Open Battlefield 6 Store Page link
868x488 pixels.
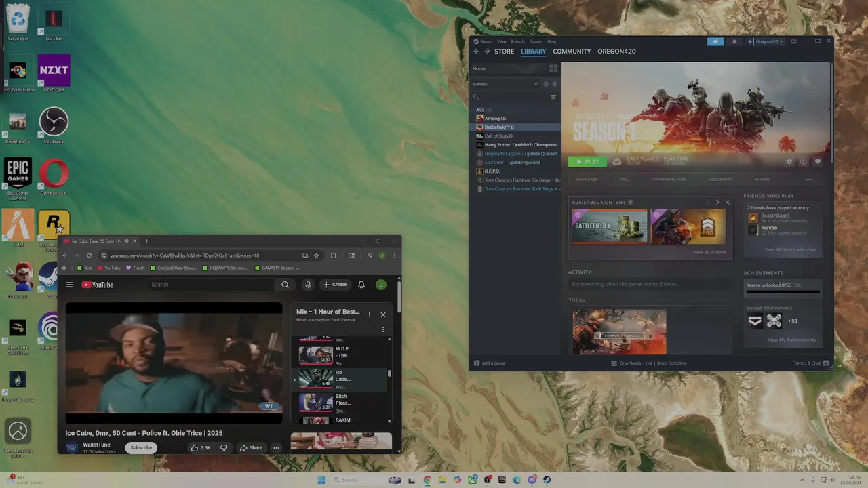[587, 179]
